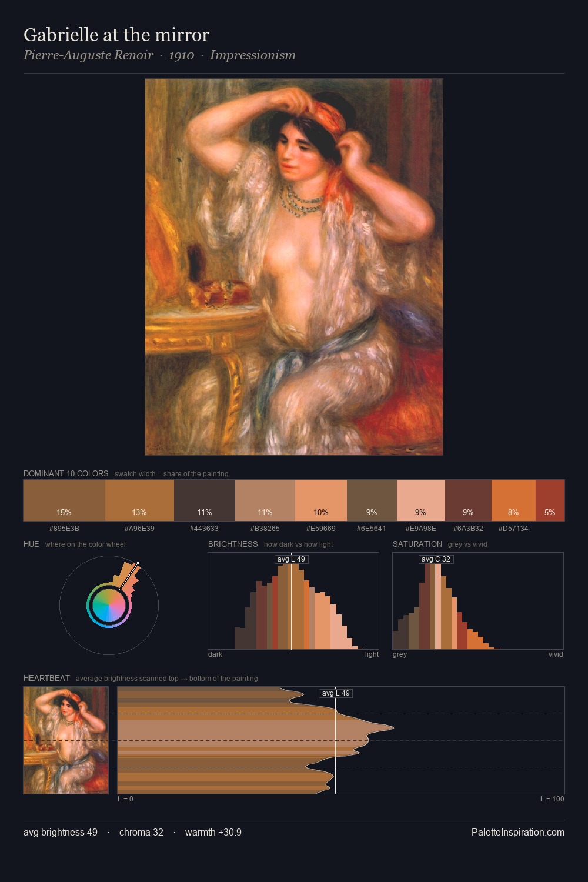This screenshot has width=588, height=882.
Task: Open the PaletteInspiration.com link
Action: [x=518, y=832]
